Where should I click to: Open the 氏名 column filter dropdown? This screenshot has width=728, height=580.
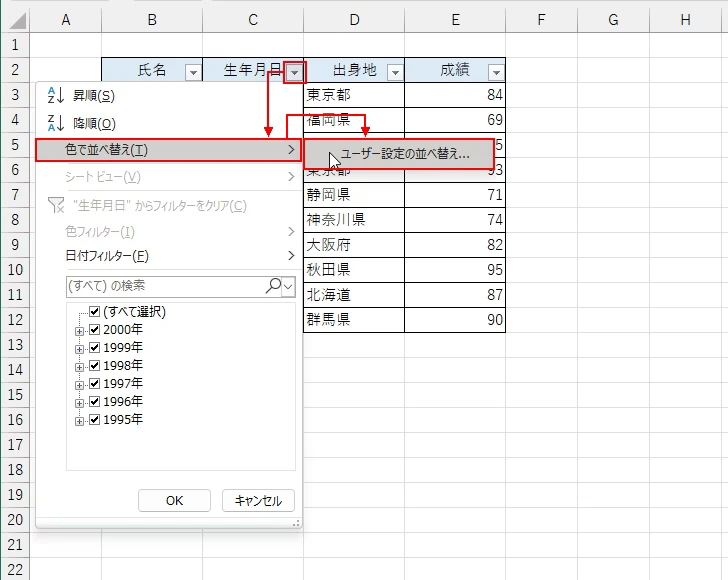(x=193, y=72)
